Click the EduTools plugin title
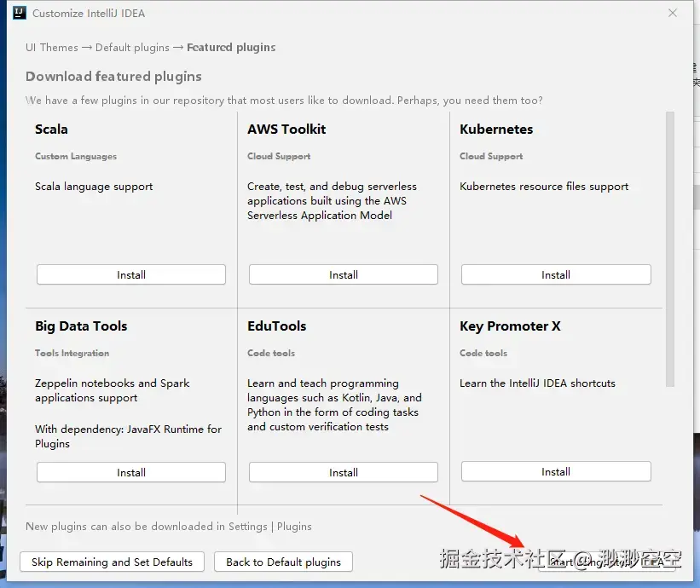700x588 pixels. 277,326
